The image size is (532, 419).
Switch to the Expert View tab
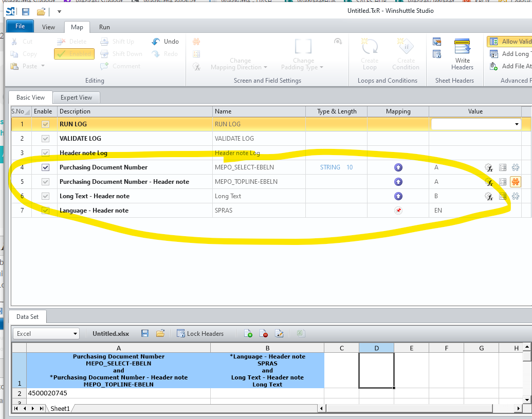[x=76, y=98]
